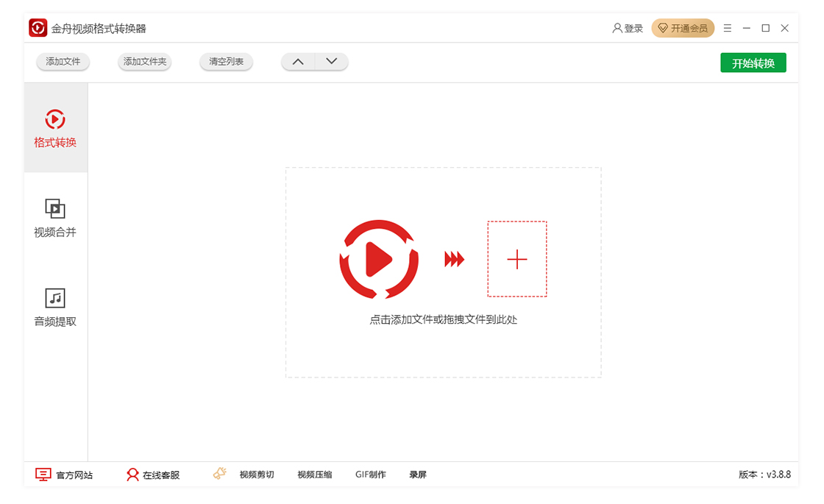Minimize the converter window

coord(746,29)
